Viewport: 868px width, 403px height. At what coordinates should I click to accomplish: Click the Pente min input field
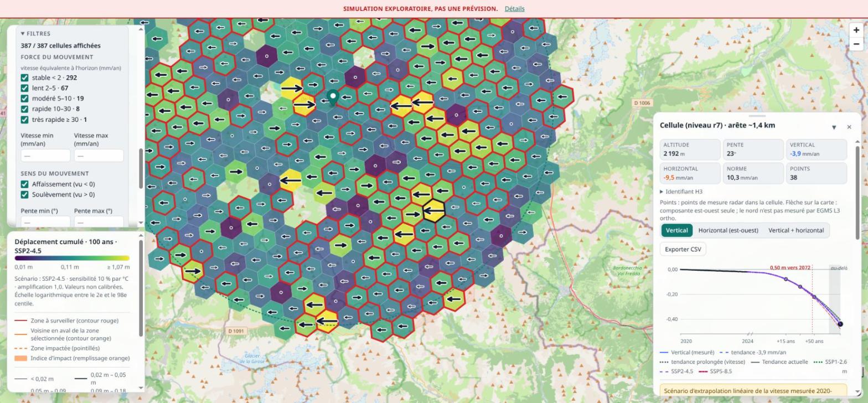click(45, 221)
